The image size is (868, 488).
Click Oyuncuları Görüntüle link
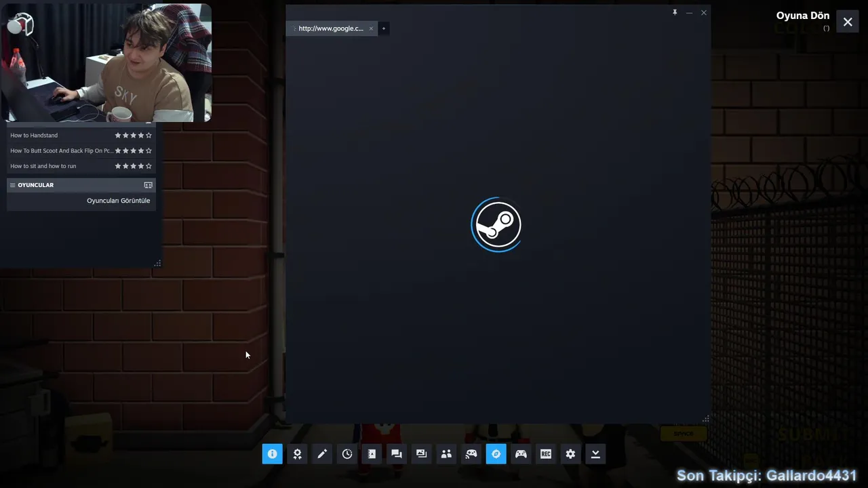(118, 201)
